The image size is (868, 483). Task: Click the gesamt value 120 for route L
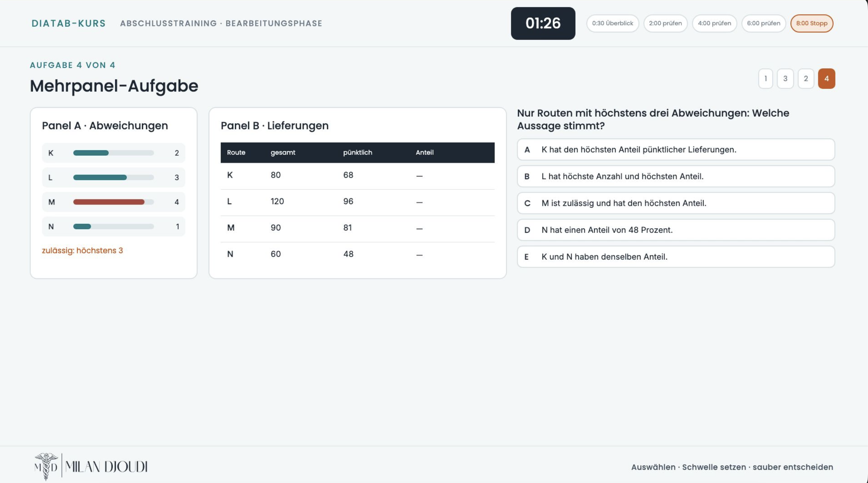click(277, 201)
